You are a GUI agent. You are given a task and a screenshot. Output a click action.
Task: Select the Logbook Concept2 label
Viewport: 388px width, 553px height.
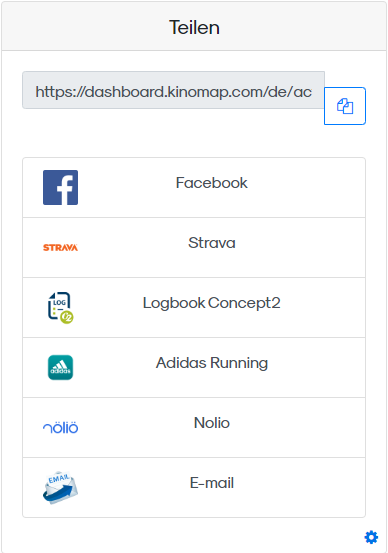pos(212,303)
